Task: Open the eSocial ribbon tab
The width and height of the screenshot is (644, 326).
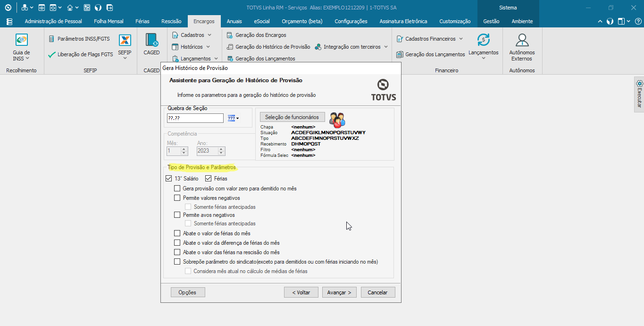Action: click(262, 21)
